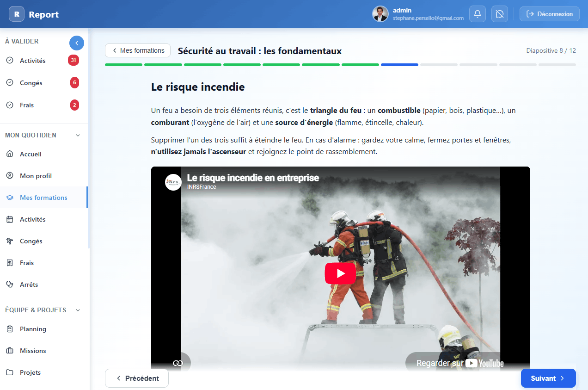588x390 pixels.
Task: Click the folder icon beside Projets
Action: (10, 372)
